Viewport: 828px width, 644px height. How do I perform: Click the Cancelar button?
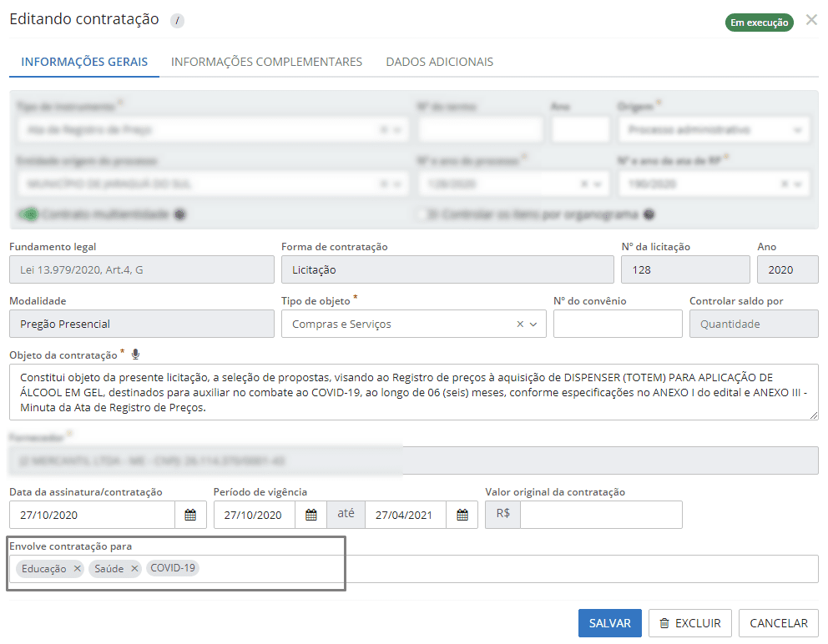tap(778, 623)
